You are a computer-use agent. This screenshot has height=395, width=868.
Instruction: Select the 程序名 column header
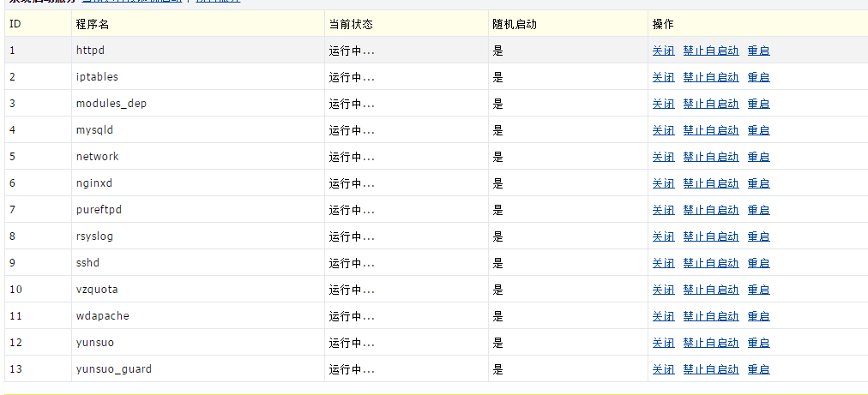[93, 24]
